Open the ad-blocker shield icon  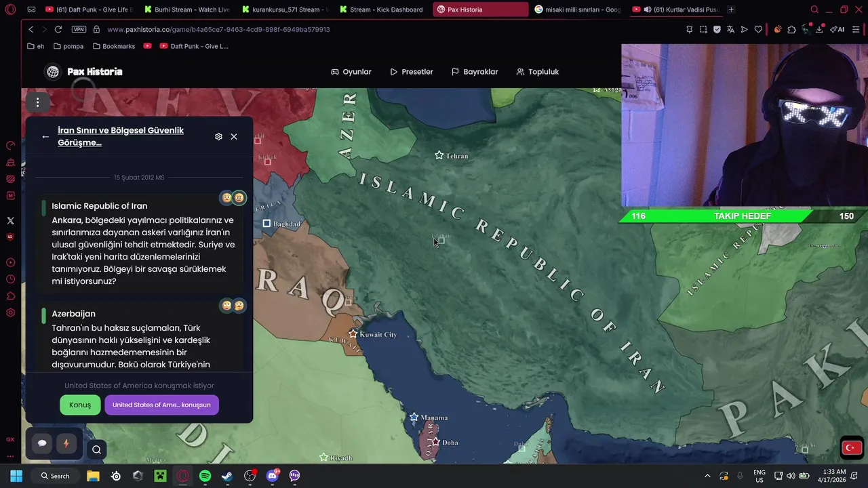pos(717,29)
